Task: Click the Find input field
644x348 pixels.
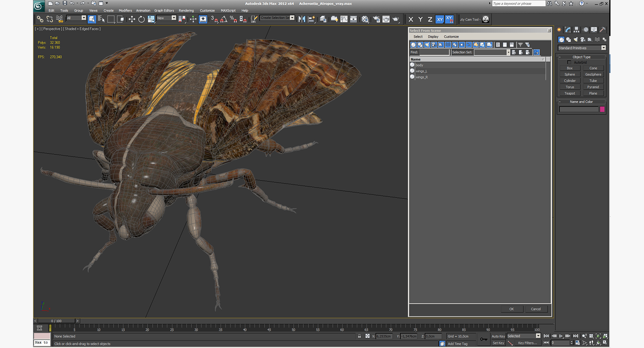Action: (x=434, y=52)
